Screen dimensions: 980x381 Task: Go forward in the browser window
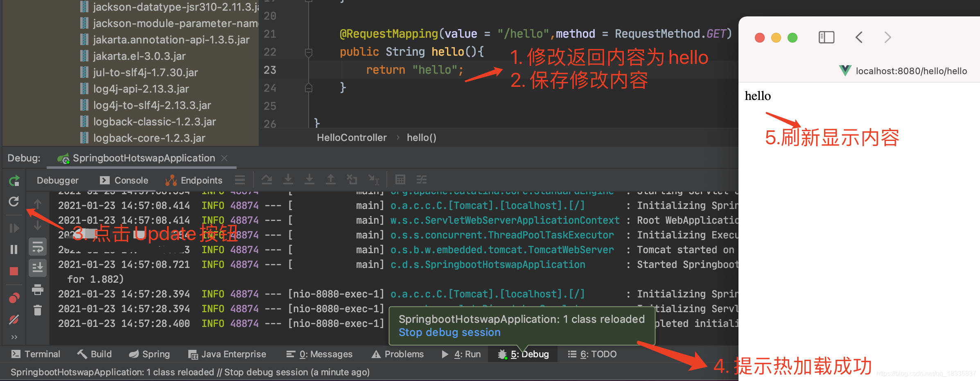coord(887,37)
